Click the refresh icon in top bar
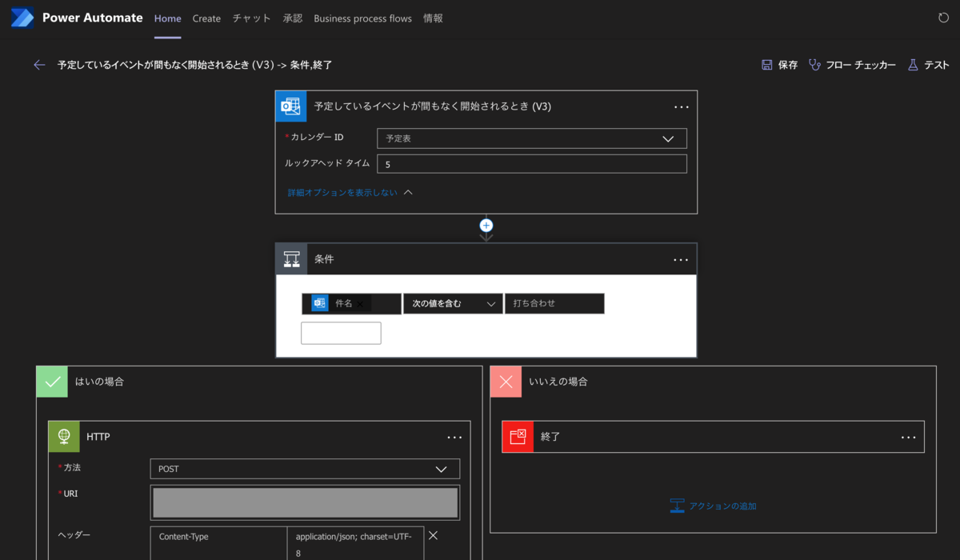The width and height of the screenshot is (960, 560). coord(943,18)
